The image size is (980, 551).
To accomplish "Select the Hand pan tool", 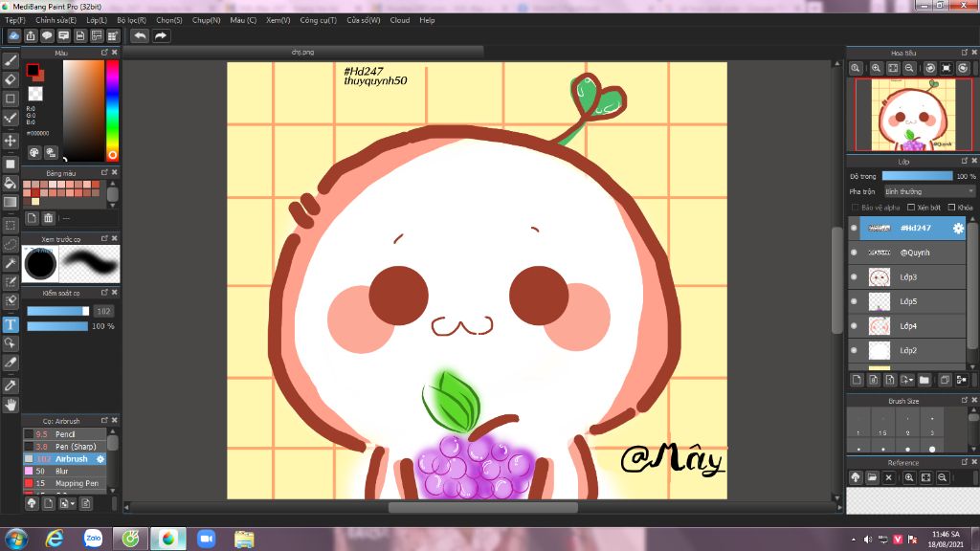I will click(x=10, y=405).
